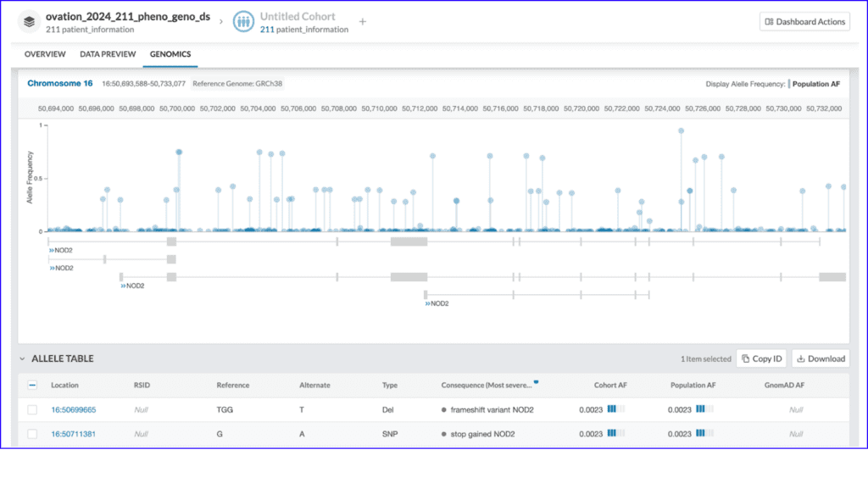Click the Dashboard Actions button
This screenshot has height=483, width=868.
pyautogui.click(x=804, y=21)
